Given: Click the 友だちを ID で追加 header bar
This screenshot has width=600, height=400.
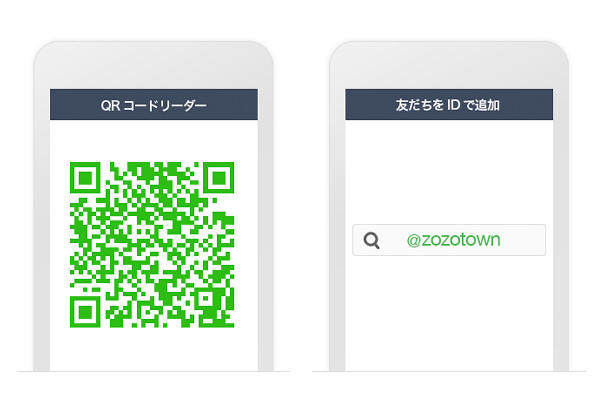Looking at the screenshot, I should (449, 104).
